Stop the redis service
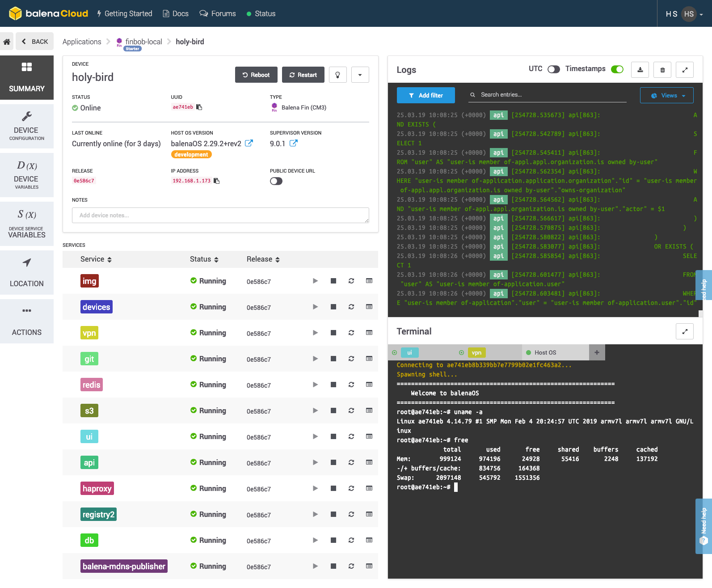The height and width of the screenshot is (588, 712). click(333, 385)
